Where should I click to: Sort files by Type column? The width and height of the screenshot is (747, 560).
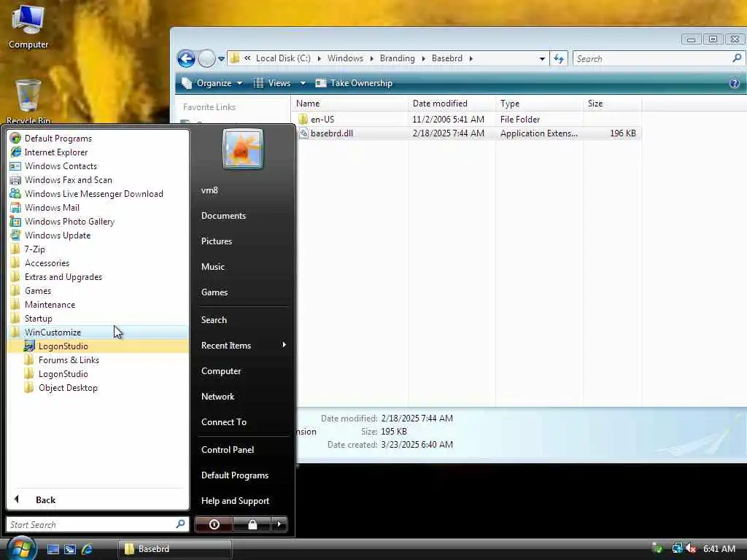tap(539, 104)
